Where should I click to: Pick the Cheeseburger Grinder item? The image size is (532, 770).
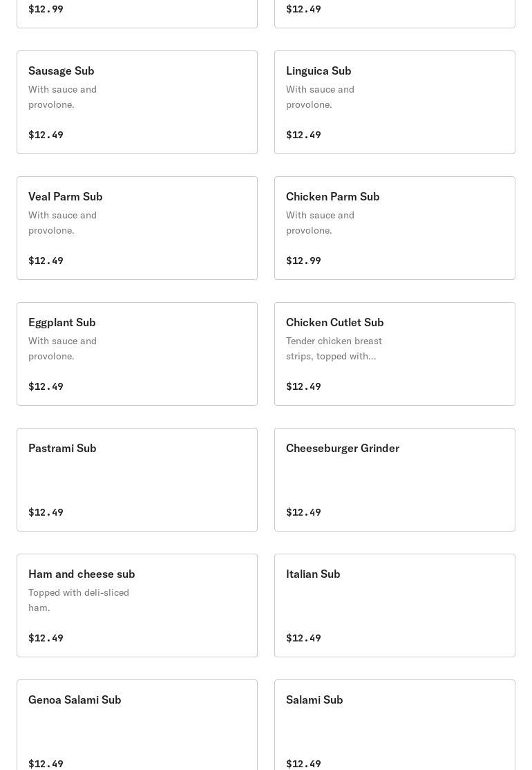(395, 480)
